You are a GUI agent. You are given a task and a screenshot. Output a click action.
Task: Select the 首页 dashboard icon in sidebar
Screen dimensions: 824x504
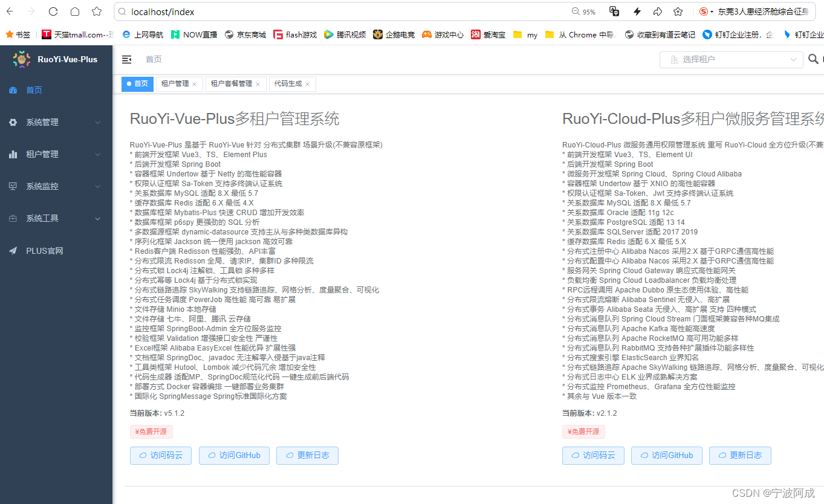[13, 89]
